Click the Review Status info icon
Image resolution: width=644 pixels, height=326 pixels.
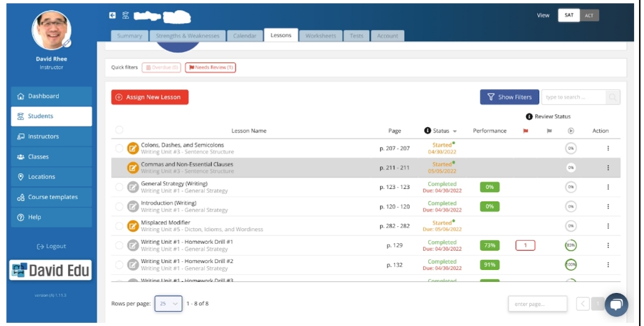click(529, 117)
